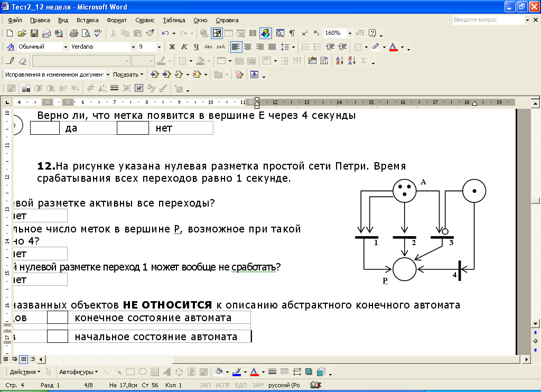This screenshot has width=541, height=392.
Task: Click the Print icon
Action: pos(74,33)
